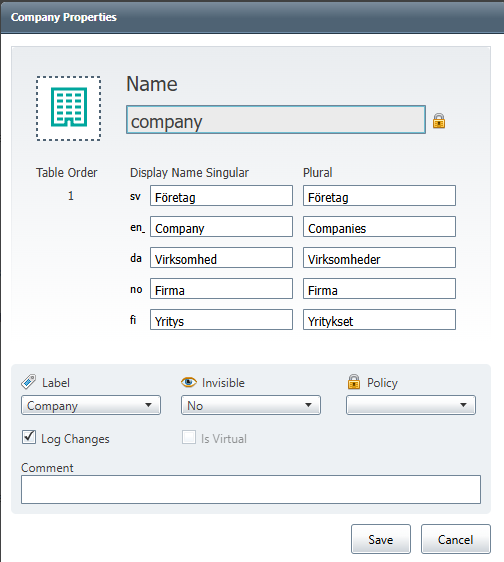This screenshot has height=562, width=504.
Task: Click the tag icon next to Label
Action: [28, 382]
